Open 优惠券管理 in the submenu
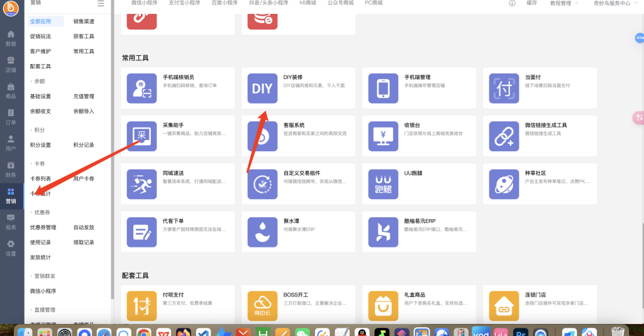The image size is (644, 336). (x=43, y=227)
